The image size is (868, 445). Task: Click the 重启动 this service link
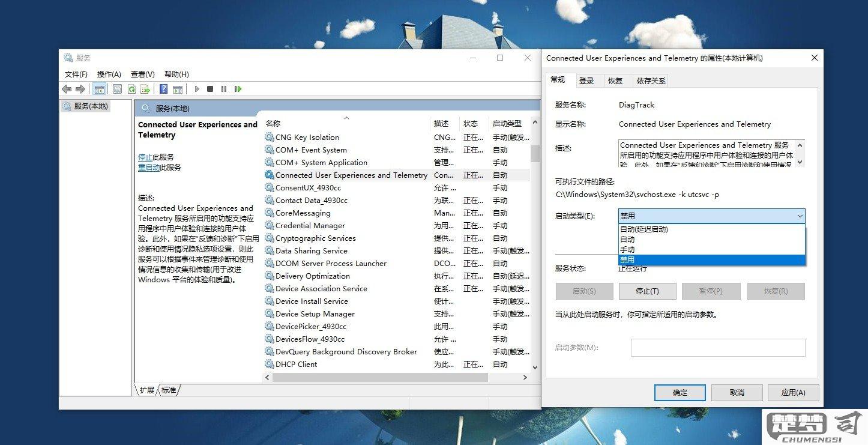click(x=149, y=168)
